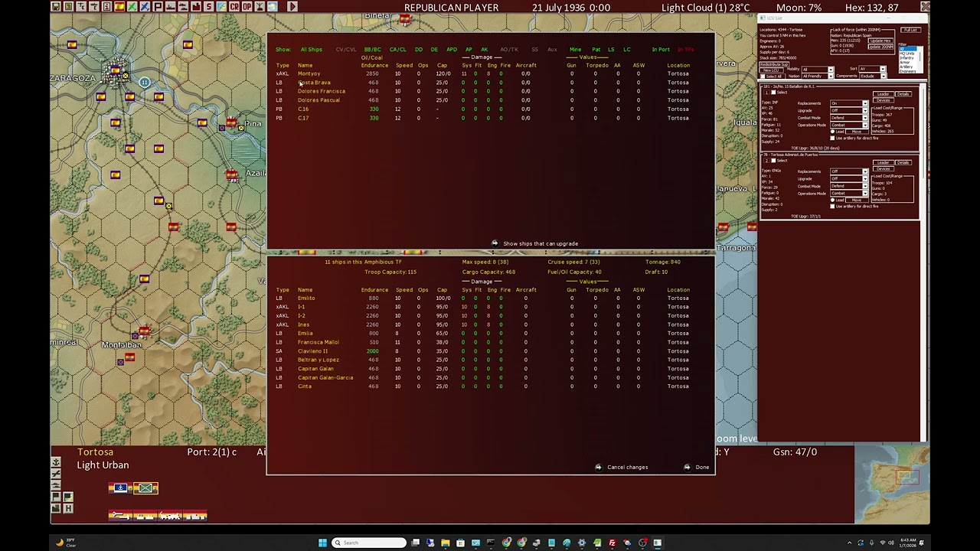This screenshot has height=551, width=980.
Task: Open Combat Mode dropdown for unit 181
Action: (x=849, y=118)
